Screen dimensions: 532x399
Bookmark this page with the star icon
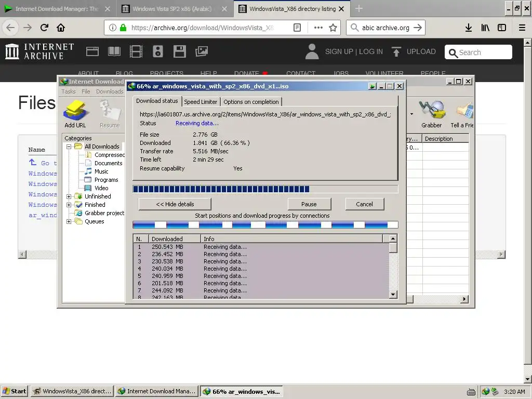(333, 28)
